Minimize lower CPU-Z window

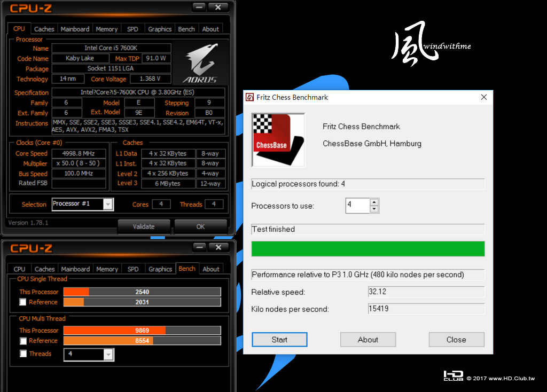(x=200, y=247)
